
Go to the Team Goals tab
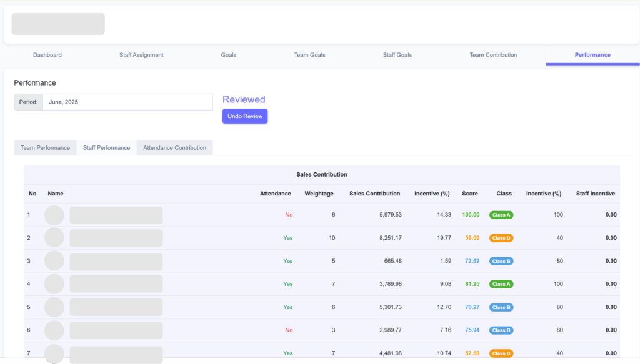(309, 55)
